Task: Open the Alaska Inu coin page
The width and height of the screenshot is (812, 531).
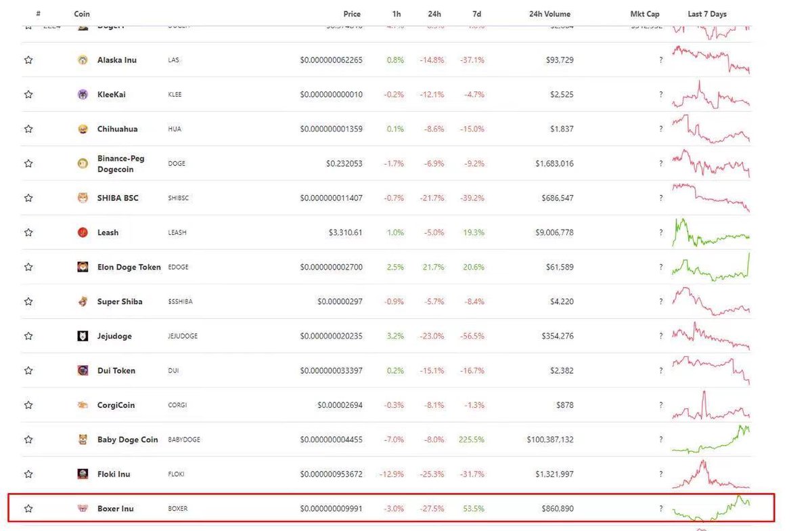Action: pyautogui.click(x=117, y=60)
